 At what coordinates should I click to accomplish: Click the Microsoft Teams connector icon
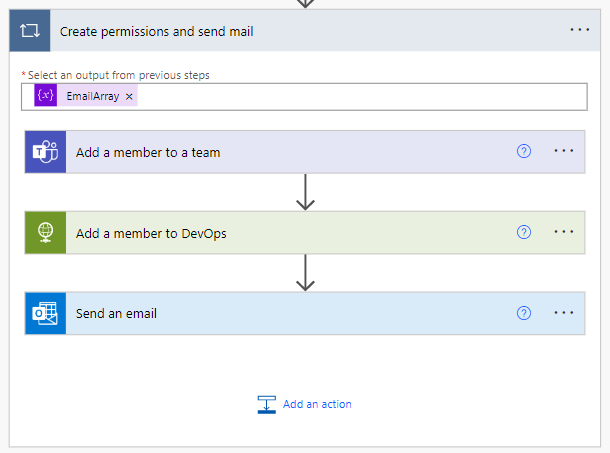click(x=45, y=152)
